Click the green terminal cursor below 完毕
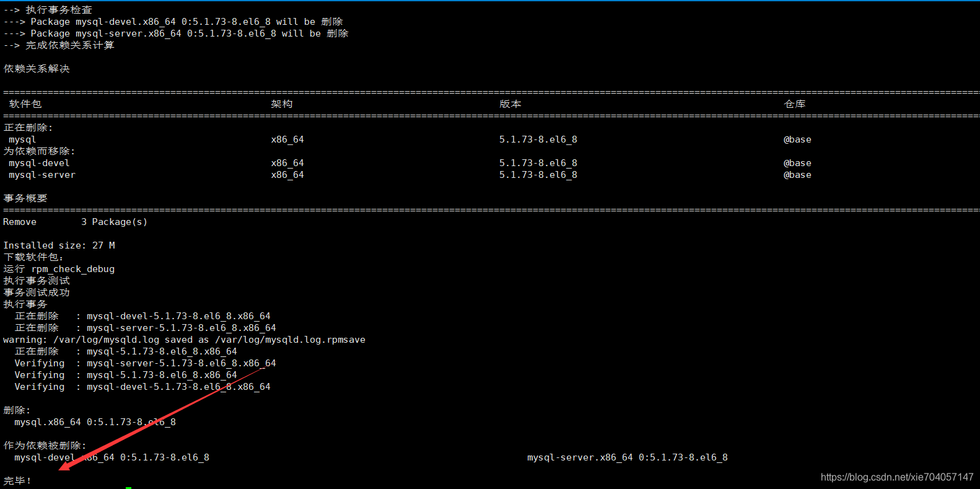980x489 pixels. coord(128,488)
